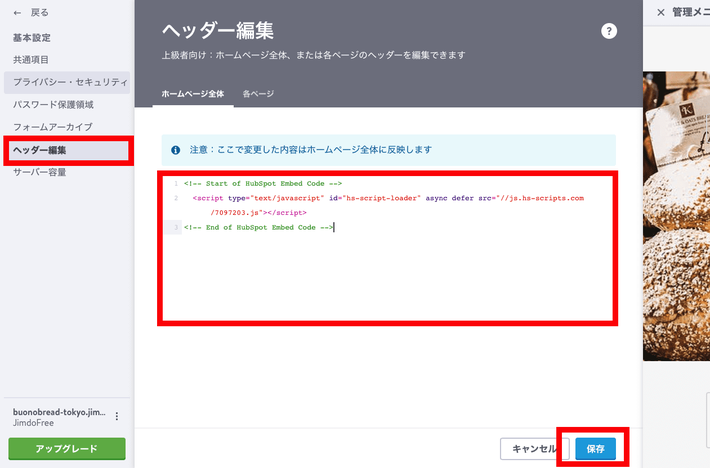Click the script tag line in the editor
The width and height of the screenshot is (710, 468).
click(x=388, y=205)
